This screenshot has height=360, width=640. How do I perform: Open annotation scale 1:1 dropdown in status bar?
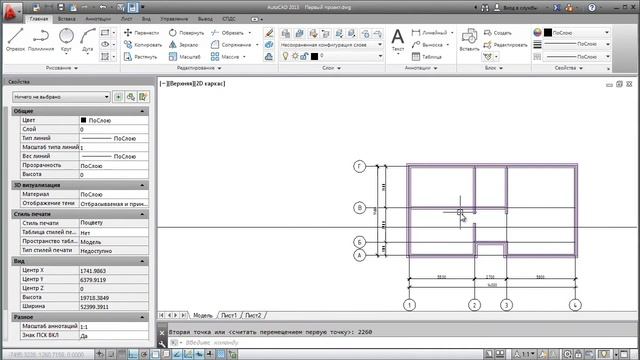point(525,354)
